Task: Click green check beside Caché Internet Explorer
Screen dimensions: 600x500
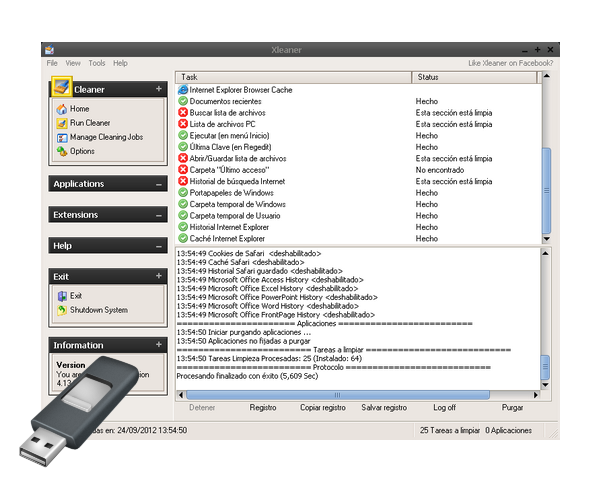Action: coord(183,239)
